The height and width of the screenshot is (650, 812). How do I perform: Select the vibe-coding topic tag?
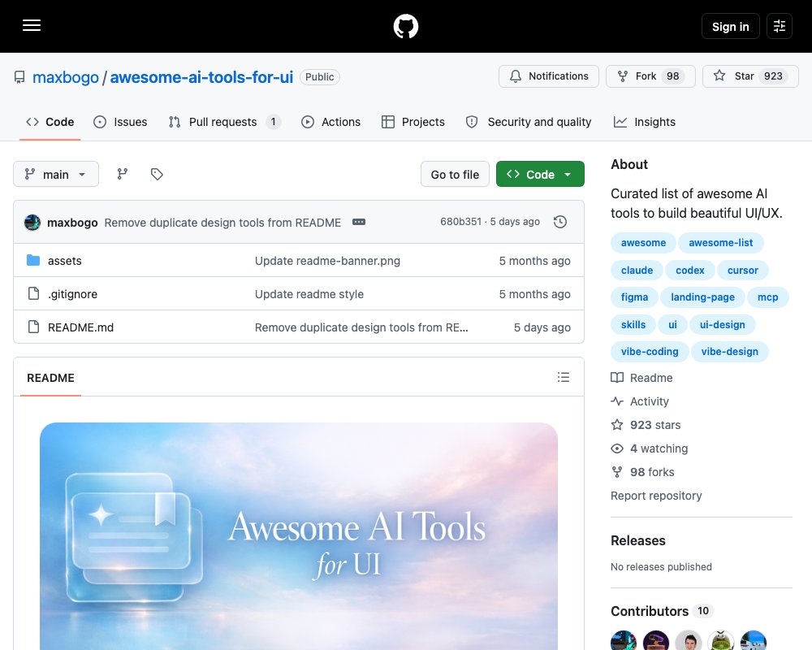pos(650,352)
